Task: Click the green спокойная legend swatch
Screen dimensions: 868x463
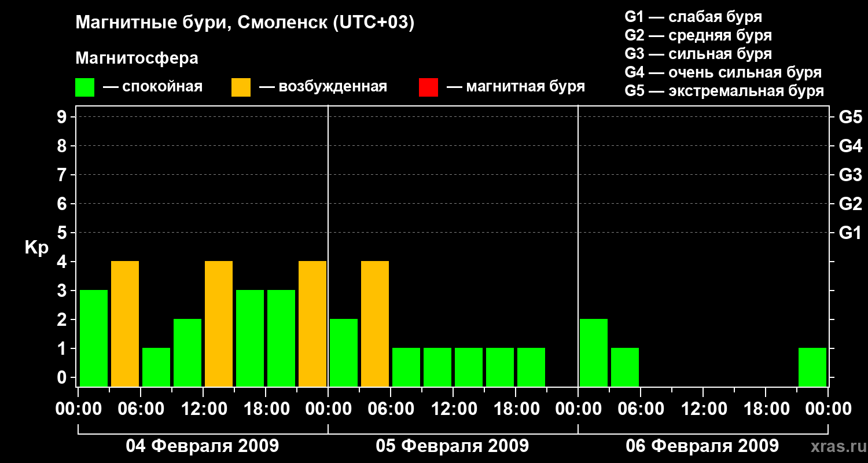Action: [x=84, y=87]
